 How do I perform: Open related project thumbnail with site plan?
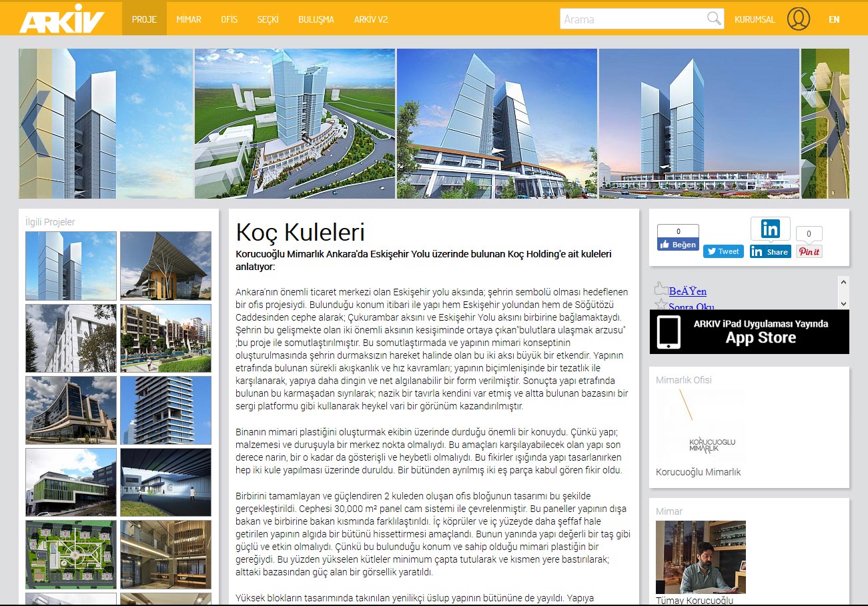click(71, 554)
